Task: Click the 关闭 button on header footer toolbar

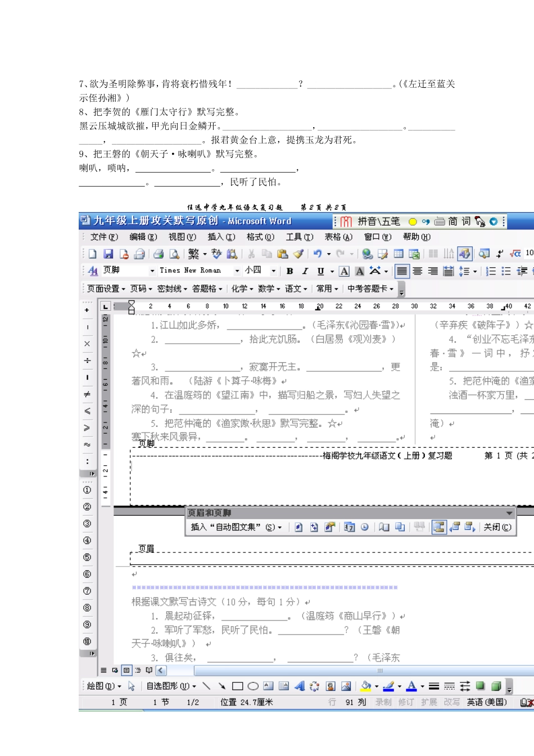Action: [x=497, y=527]
